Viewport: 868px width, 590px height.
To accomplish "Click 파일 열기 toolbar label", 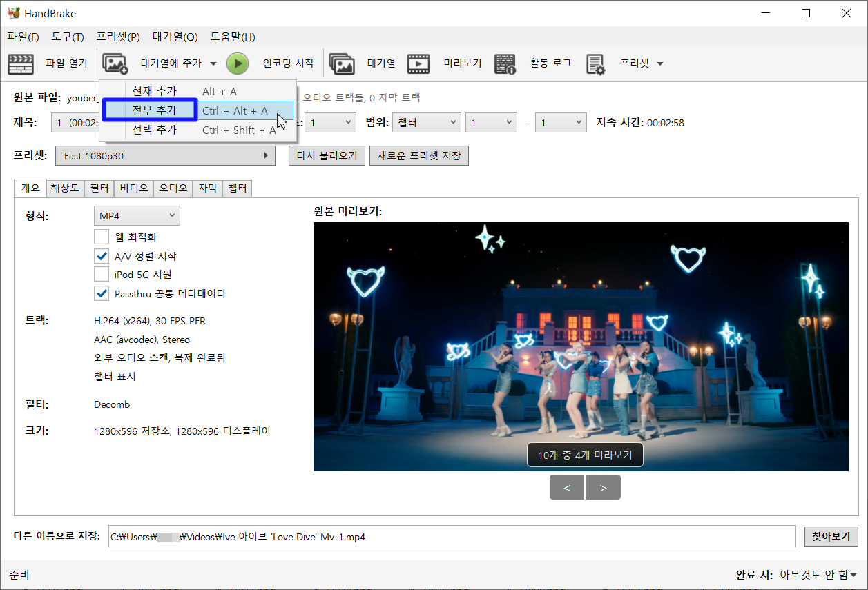I will click(x=66, y=63).
